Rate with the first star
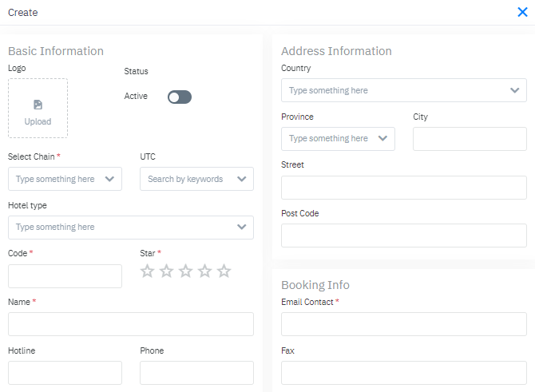 point(147,271)
